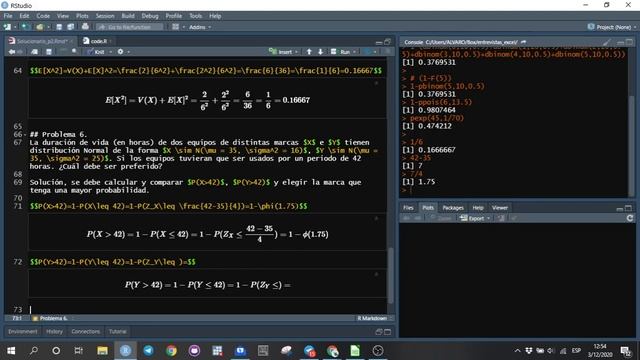Expand the Knit options dropdown arrow
Viewport: 640px width, 360px height.
111,52
